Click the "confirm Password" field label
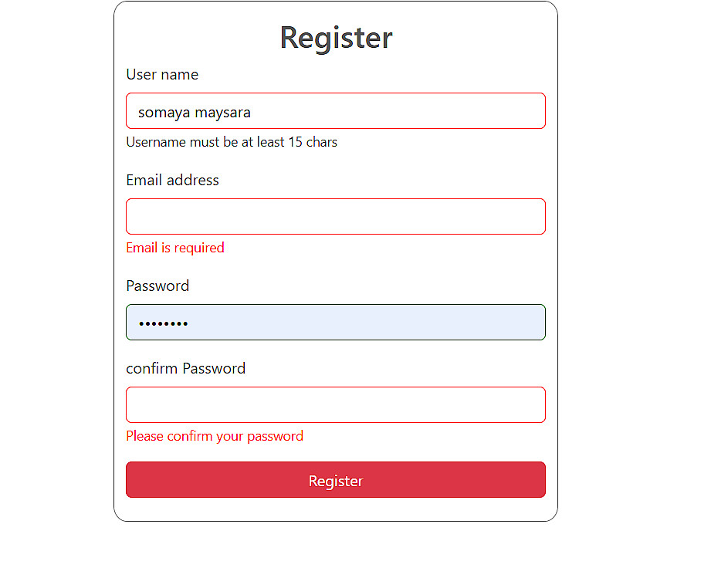The image size is (728, 568). click(x=186, y=368)
